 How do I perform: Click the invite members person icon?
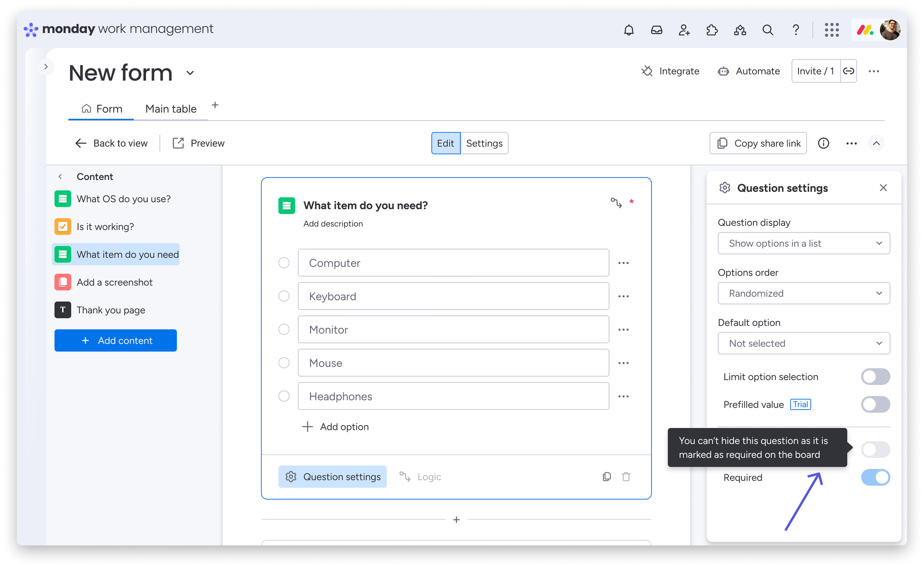[684, 29]
